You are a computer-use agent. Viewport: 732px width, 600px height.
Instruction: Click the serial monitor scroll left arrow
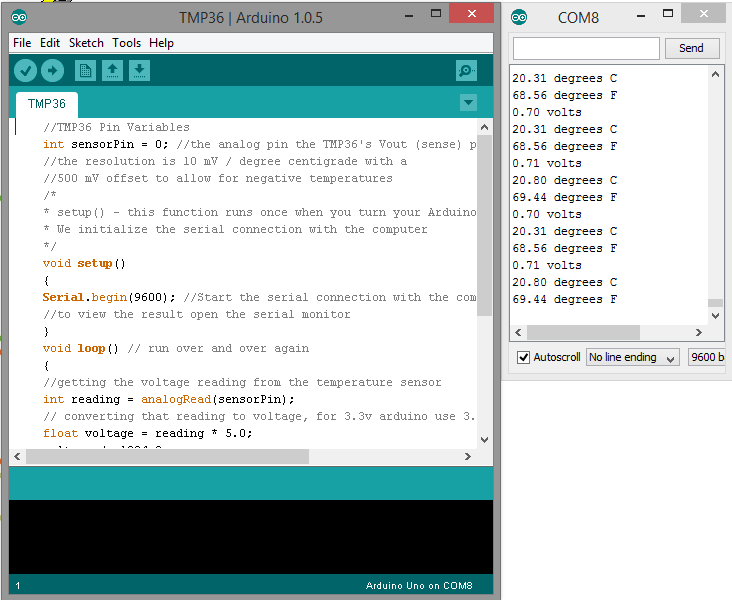[x=518, y=332]
